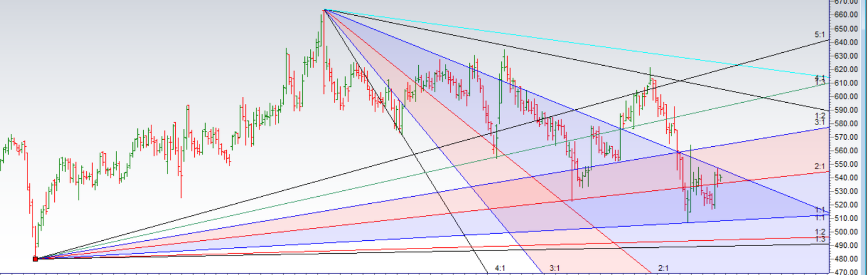Click 600.00 on the price axis
The width and height of the screenshot is (868, 275).
click(x=847, y=97)
